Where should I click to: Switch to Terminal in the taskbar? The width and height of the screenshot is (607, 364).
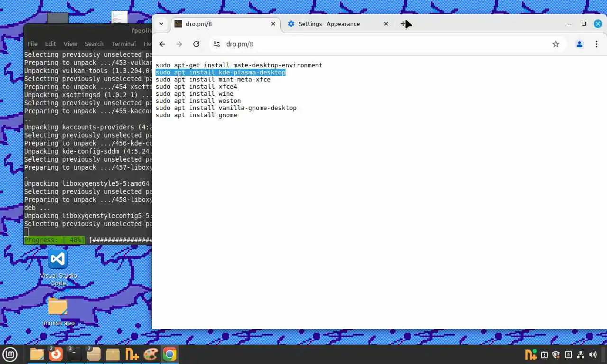[x=75, y=354]
